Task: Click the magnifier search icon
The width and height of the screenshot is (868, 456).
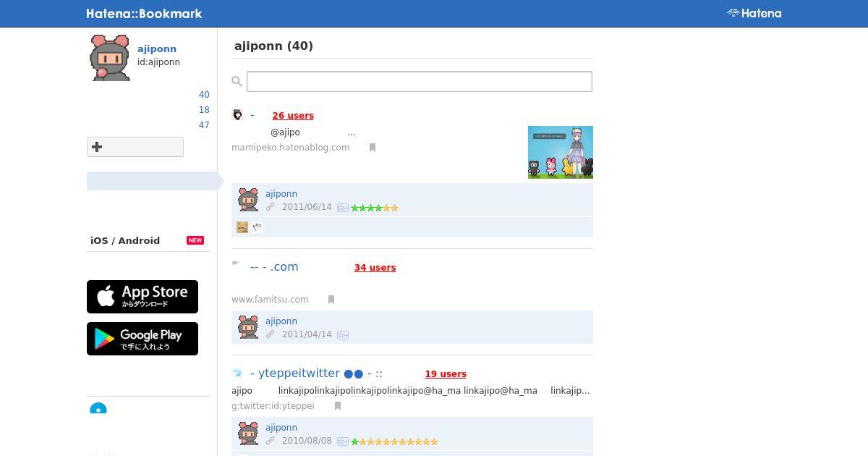Action: [237, 81]
